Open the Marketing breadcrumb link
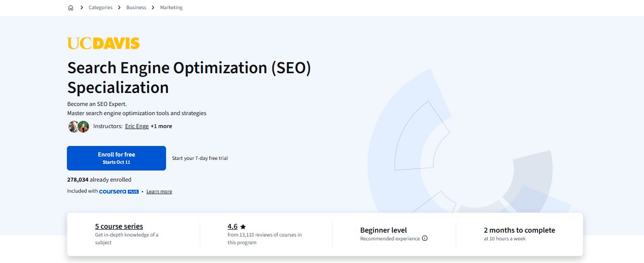This screenshot has height=263, width=644. click(171, 8)
